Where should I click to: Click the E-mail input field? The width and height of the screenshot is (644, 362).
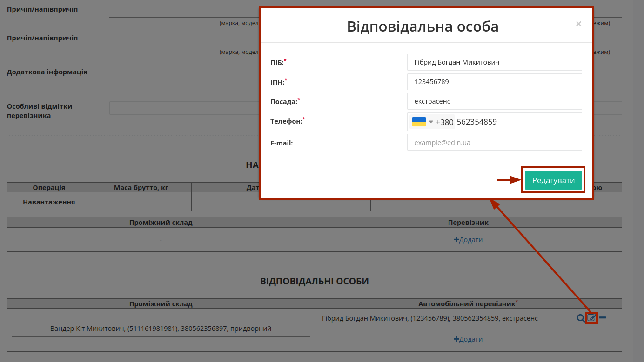(x=494, y=142)
